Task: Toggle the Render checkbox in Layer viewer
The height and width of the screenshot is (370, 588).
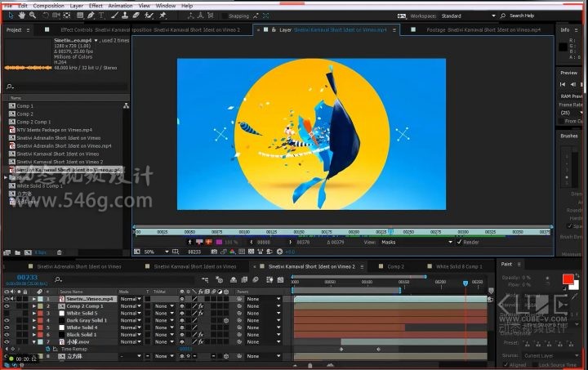Action: pyautogui.click(x=459, y=242)
